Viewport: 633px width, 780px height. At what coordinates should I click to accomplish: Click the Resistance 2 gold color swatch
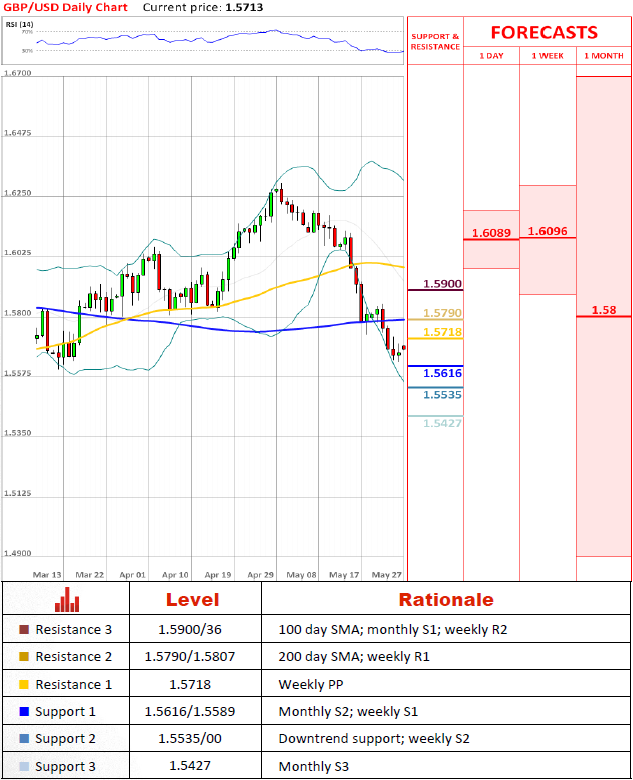click(x=24, y=657)
